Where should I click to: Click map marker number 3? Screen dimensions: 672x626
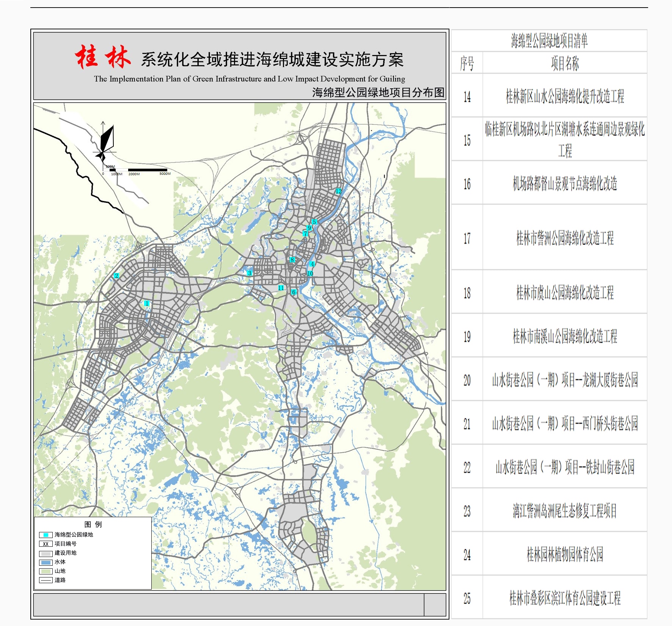click(250, 273)
